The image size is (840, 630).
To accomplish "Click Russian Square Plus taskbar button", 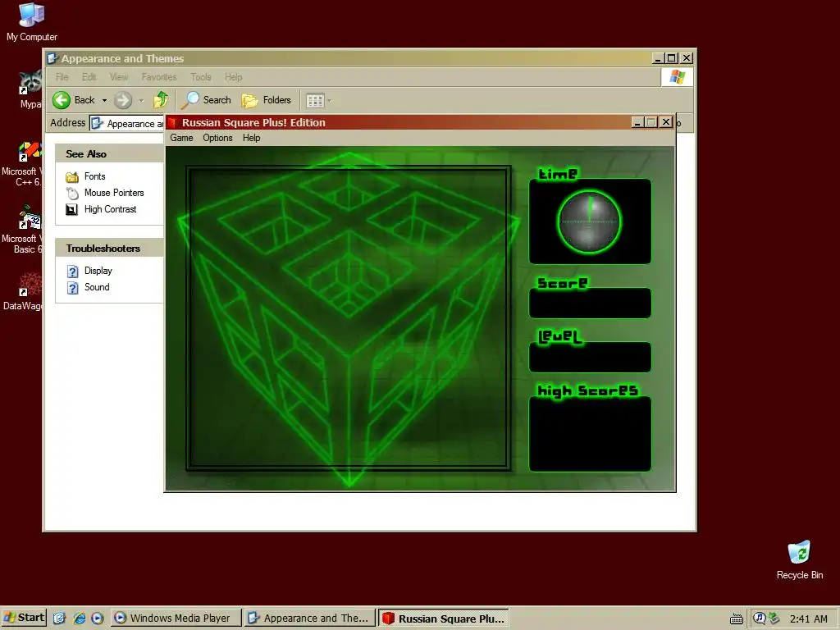I will 444,619.
